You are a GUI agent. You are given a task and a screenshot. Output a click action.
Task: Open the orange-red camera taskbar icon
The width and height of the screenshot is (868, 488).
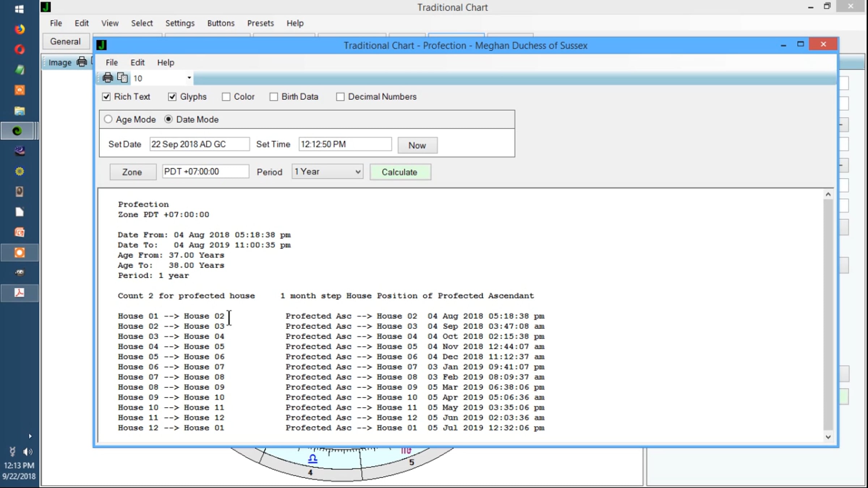pyautogui.click(x=20, y=232)
